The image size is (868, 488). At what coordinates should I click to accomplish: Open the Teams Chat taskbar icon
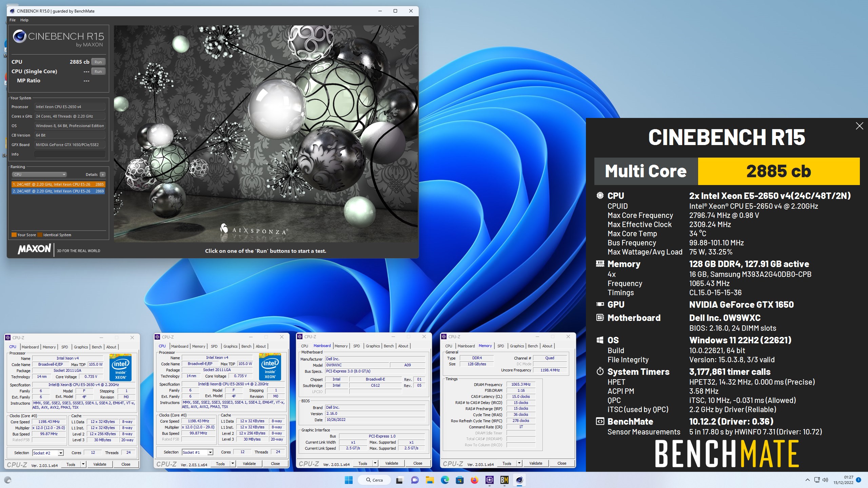point(414,480)
